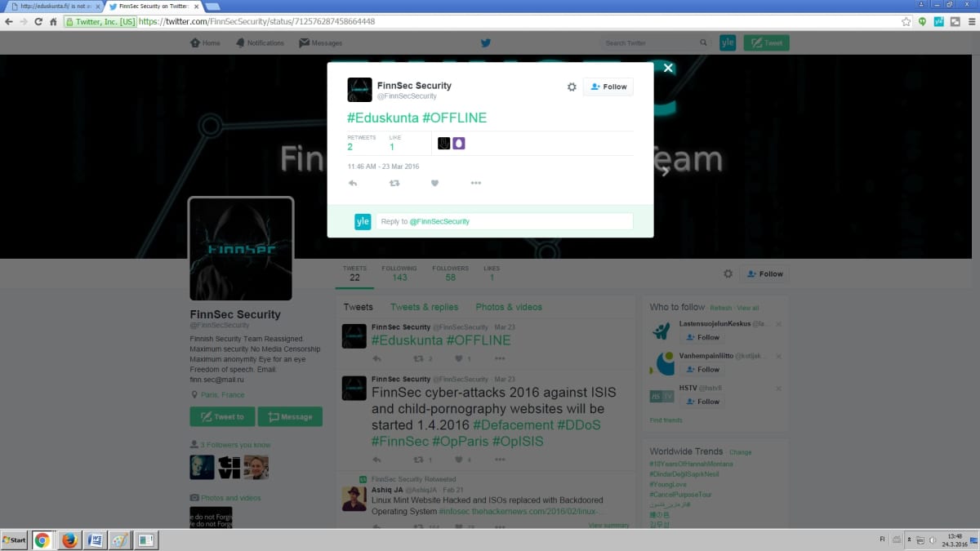Open the yle profile menu in nav bar

728,43
